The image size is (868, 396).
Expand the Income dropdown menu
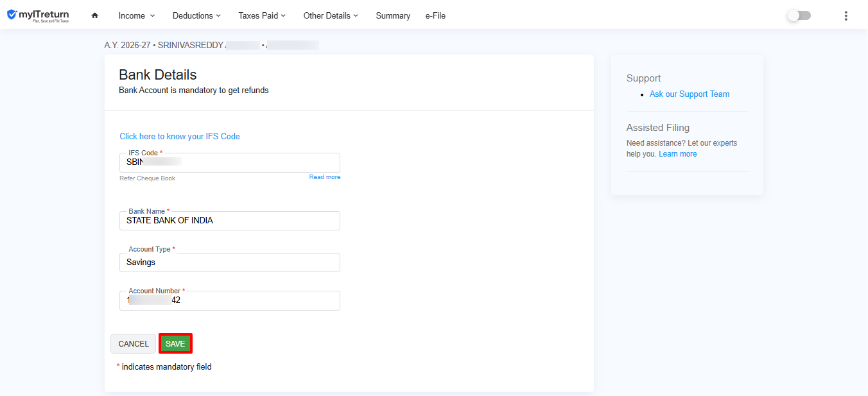point(137,15)
